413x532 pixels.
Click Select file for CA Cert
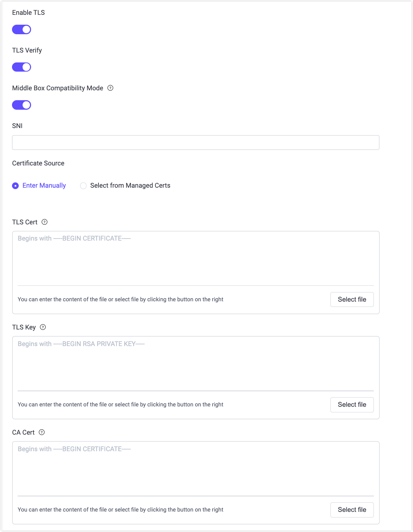tap(352, 510)
